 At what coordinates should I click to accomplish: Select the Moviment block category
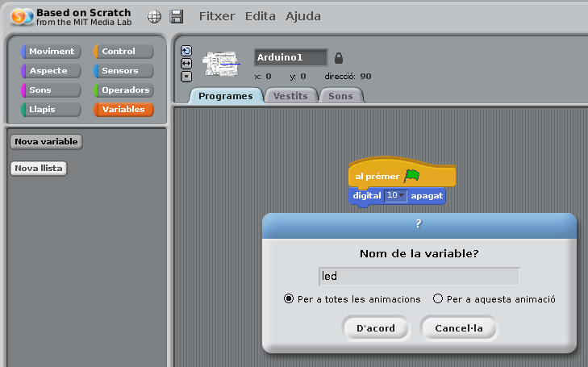(x=52, y=52)
